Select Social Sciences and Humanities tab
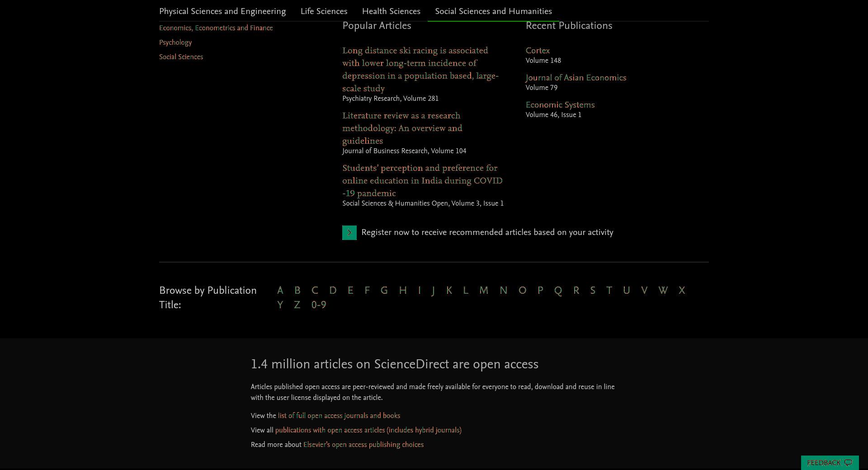Screen dimensions: 868x470 493,11
